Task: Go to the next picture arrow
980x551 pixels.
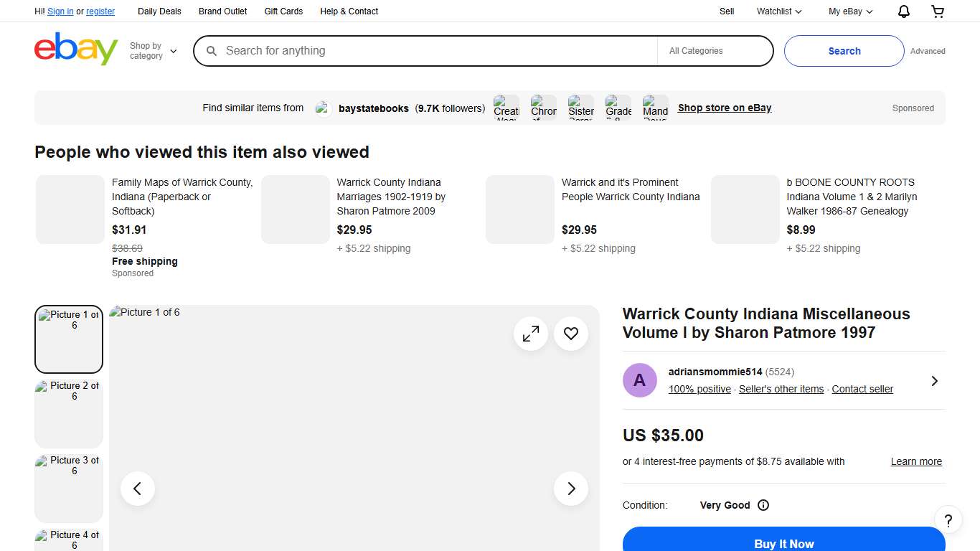Action: (x=571, y=489)
